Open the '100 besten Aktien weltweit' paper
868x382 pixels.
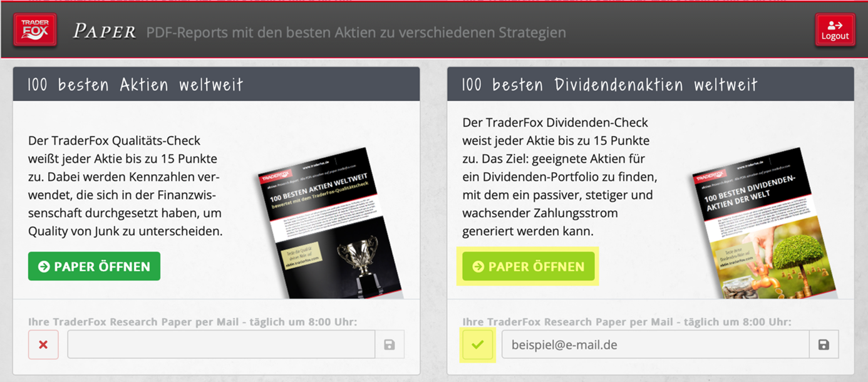(x=94, y=266)
